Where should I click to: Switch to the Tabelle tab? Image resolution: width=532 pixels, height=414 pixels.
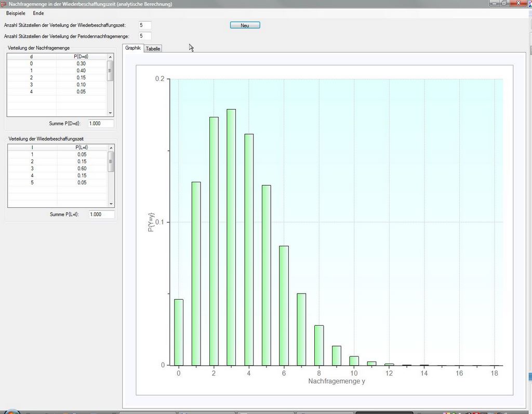tap(153, 48)
